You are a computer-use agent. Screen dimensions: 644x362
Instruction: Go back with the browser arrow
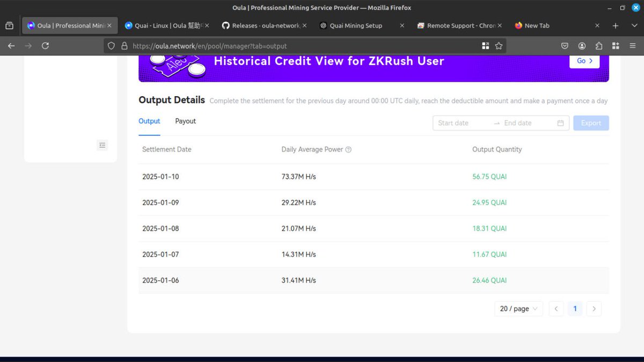pyautogui.click(x=11, y=46)
